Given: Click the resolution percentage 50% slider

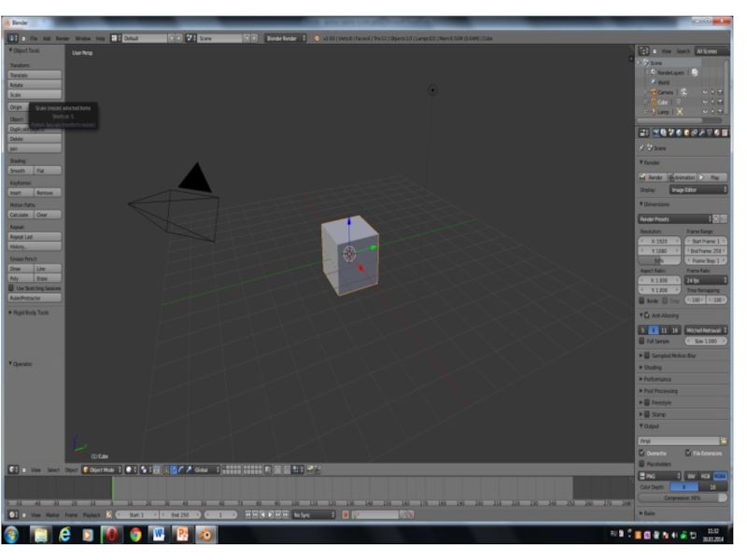Looking at the screenshot, I should [659, 260].
